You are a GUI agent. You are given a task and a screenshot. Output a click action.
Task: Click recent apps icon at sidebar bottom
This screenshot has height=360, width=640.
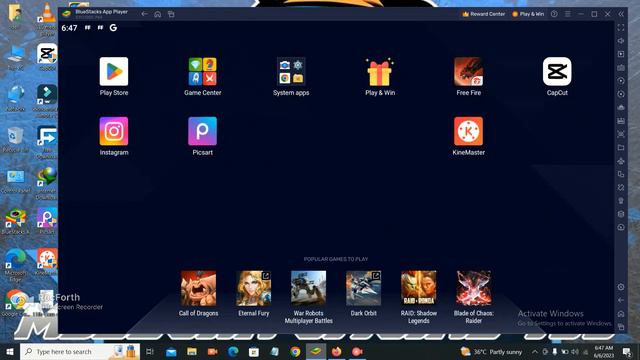[x=621, y=327]
